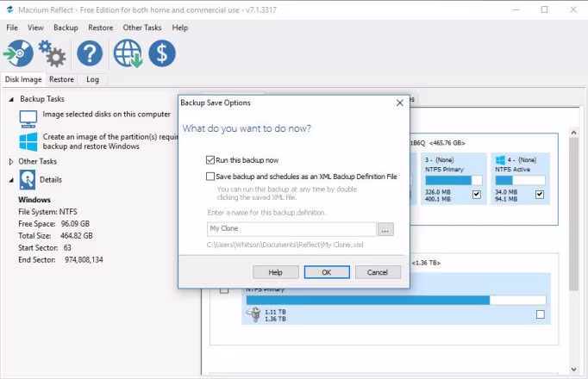
Task: Click the Details disk icon
Action: pyautogui.click(x=28, y=180)
